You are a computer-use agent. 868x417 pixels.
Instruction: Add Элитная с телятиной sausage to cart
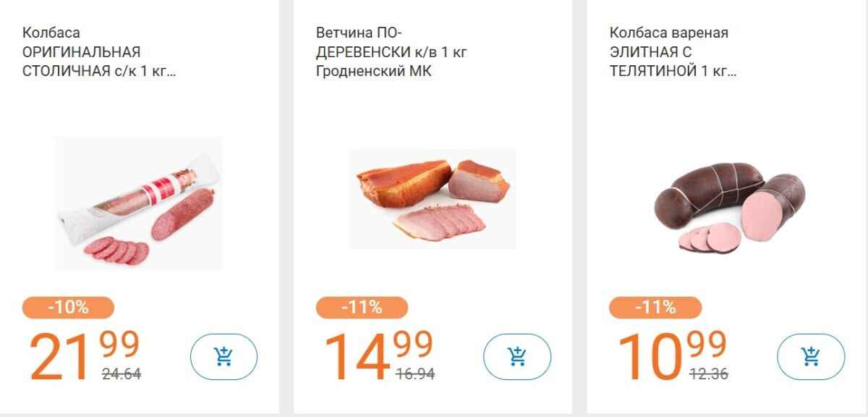(811, 356)
